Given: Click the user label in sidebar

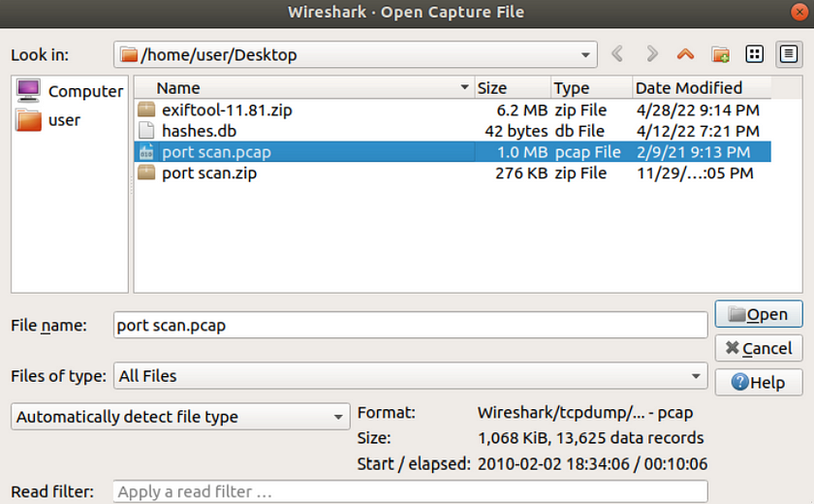Looking at the screenshot, I should click(x=64, y=120).
